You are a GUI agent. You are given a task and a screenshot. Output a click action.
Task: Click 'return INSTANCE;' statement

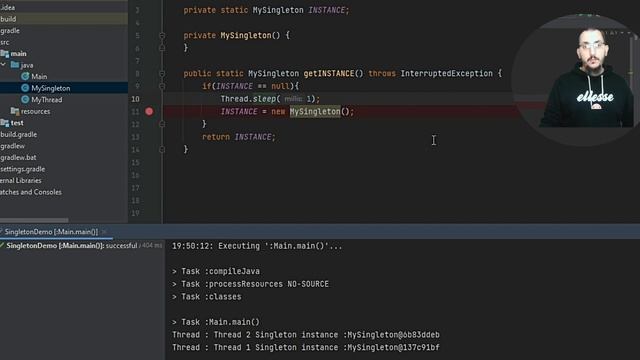point(239,137)
